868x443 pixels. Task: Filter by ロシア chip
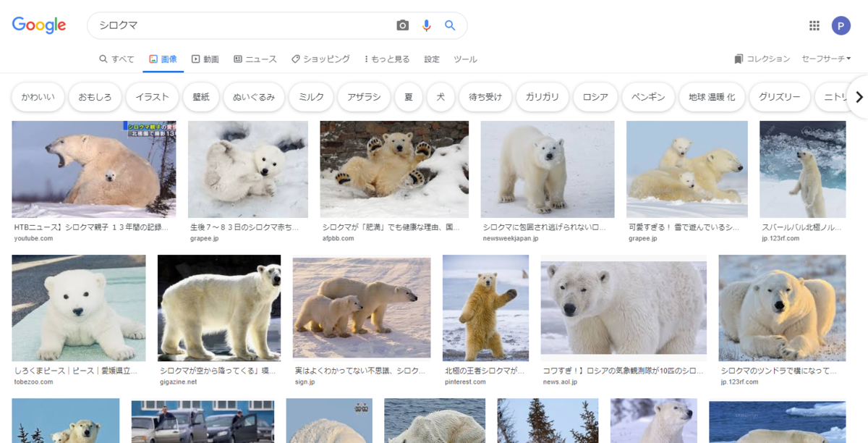click(x=595, y=96)
